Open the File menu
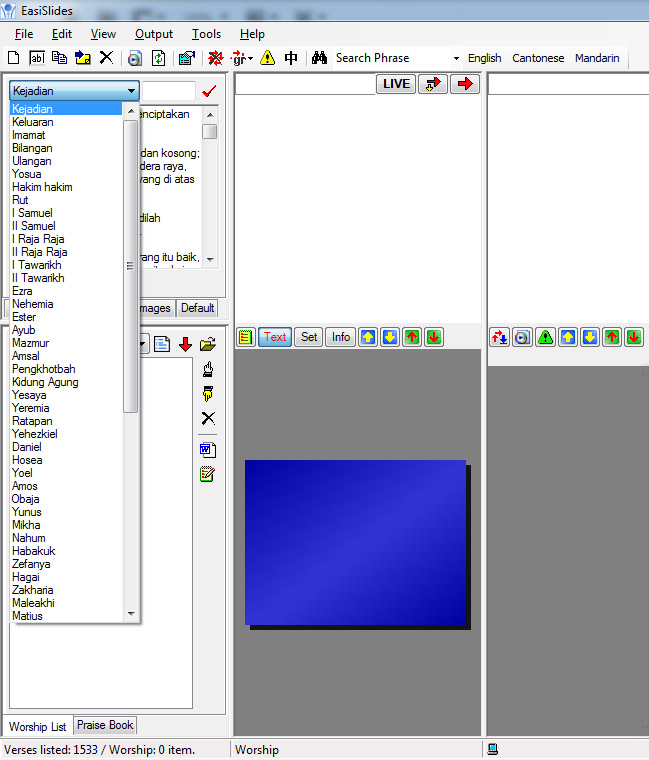Viewport: 649px width, 760px height. pyautogui.click(x=24, y=34)
